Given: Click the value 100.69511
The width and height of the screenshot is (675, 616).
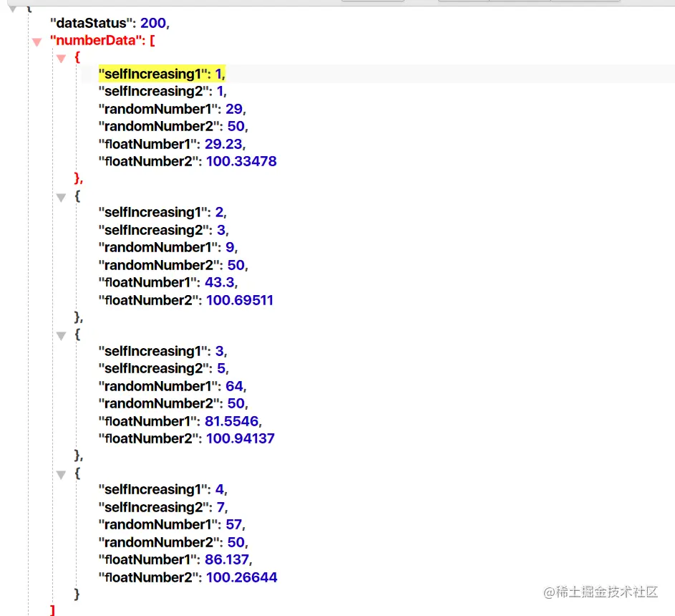Looking at the screenshot, I should 240,300.
